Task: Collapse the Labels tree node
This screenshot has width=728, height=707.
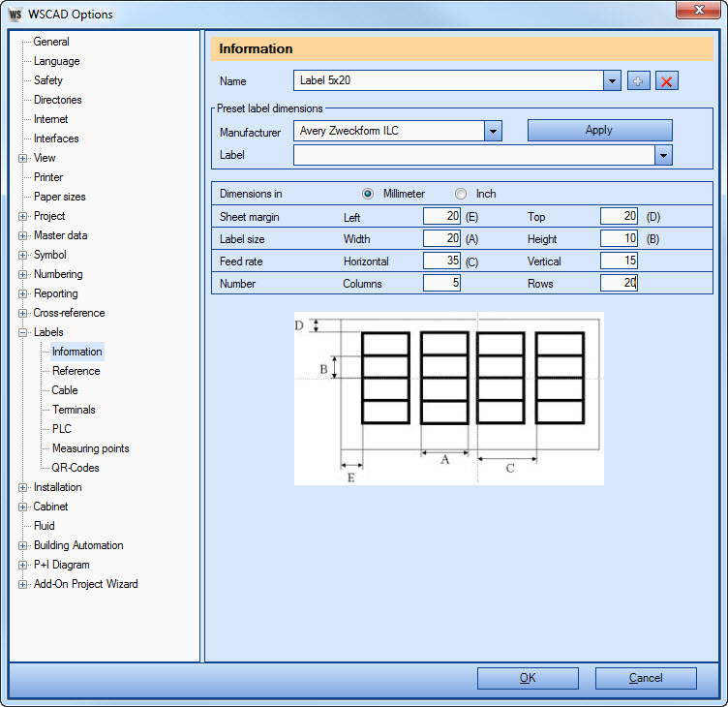Action: (23, 332)
